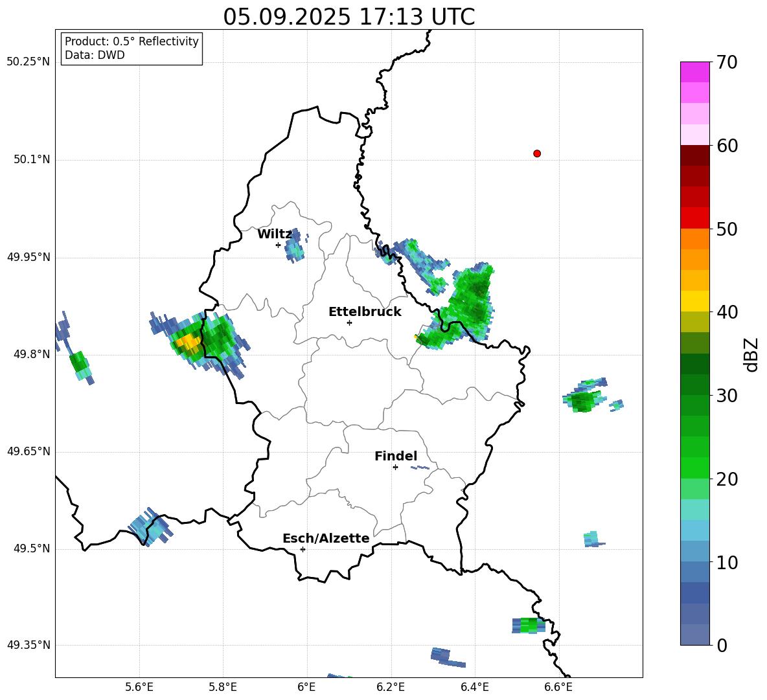Viewport: 767px width, 700px height.
Task: Click the 'Data: DWD' text
Action: [95, 55]
